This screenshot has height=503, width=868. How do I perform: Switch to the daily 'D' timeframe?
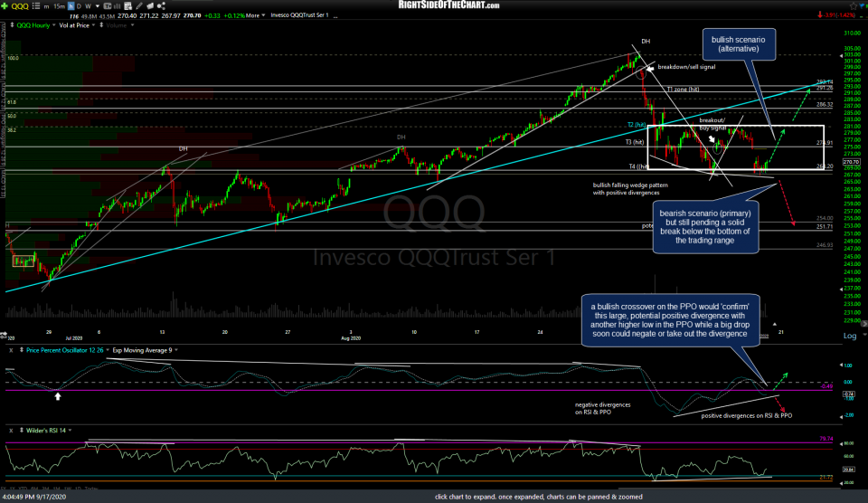[x=80, y=6]
